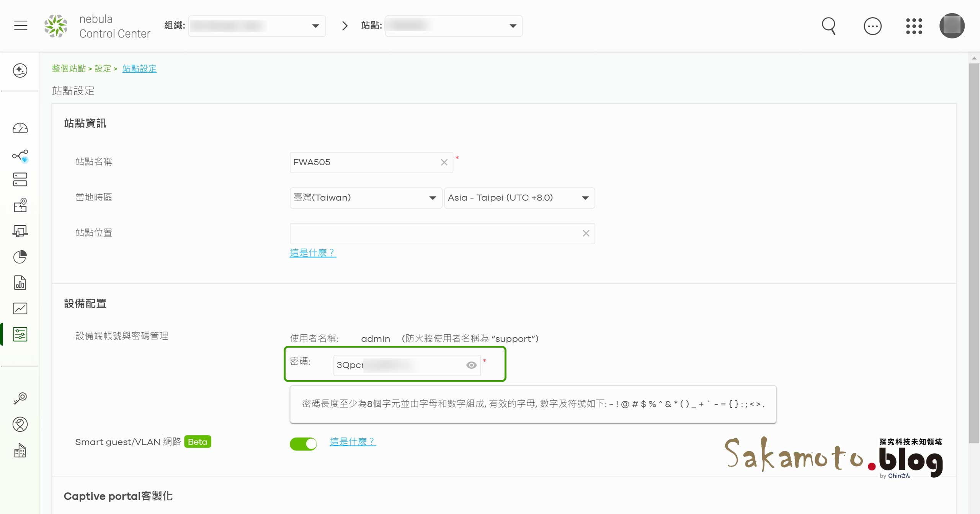Open the key license sidebar icon

pos(20,398)
